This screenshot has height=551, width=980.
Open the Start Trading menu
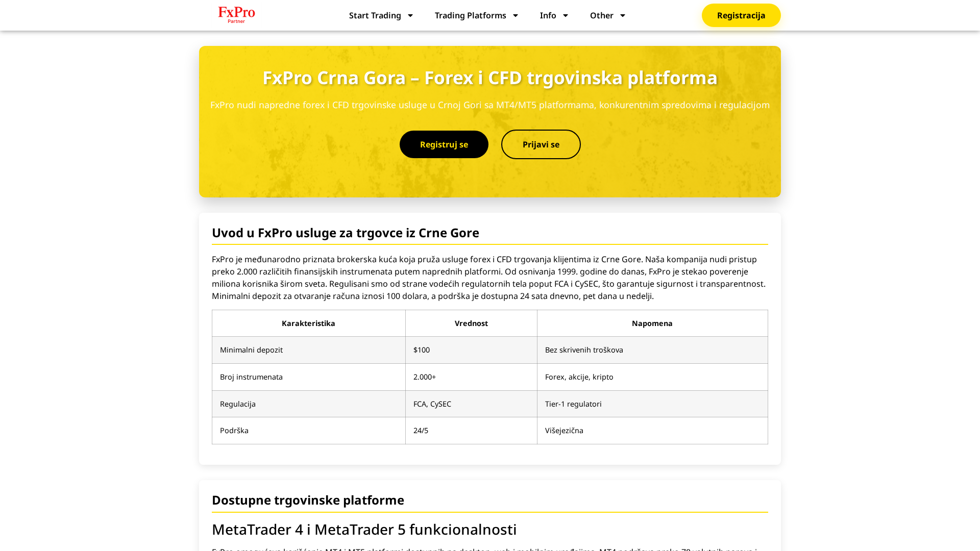[x=375, y=15]
